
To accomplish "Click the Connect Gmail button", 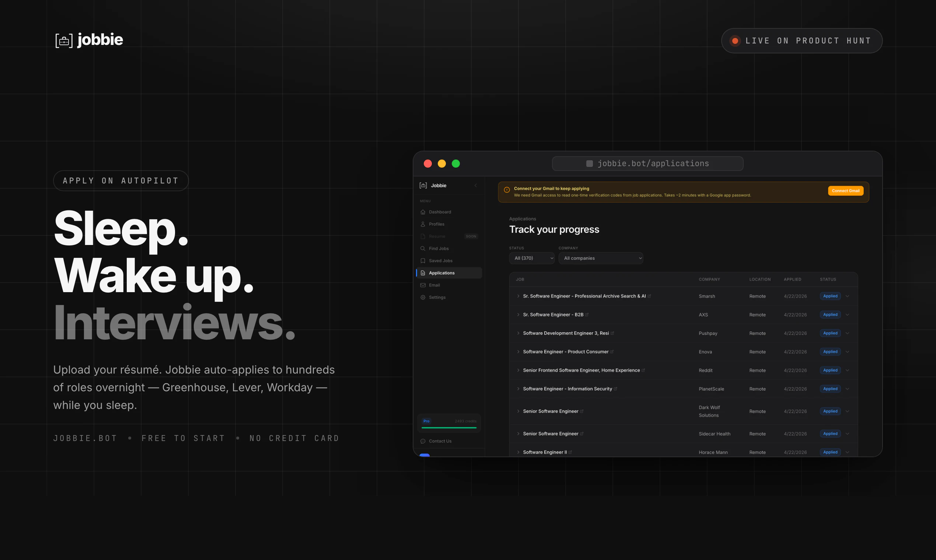I will (845, 191).
